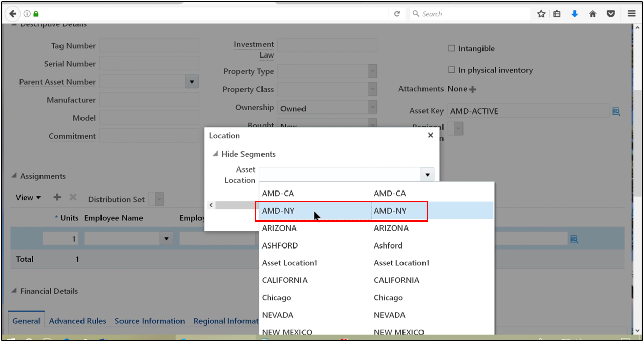
Task: Open the Asset Location dropdown
Action: (x=427, y=175)
